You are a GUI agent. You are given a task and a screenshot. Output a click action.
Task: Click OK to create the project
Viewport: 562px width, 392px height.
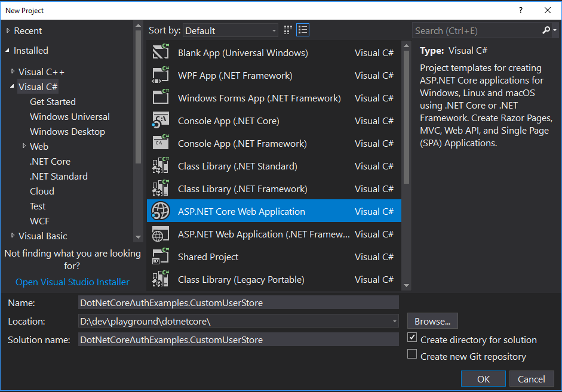click(x=483, y=379)
